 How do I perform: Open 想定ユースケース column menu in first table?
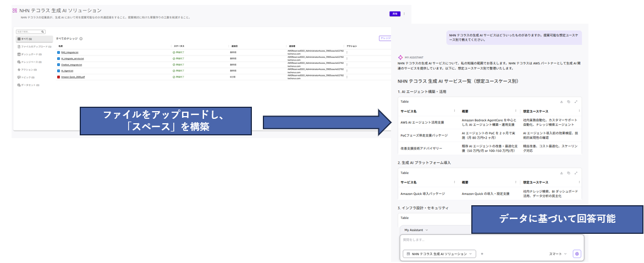tap(579, 111)
